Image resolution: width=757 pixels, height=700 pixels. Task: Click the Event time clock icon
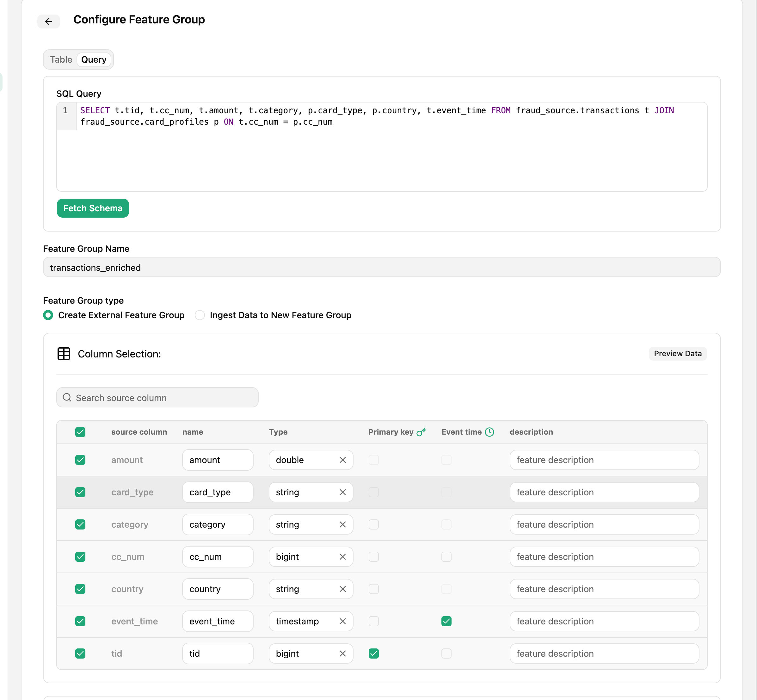489,432
